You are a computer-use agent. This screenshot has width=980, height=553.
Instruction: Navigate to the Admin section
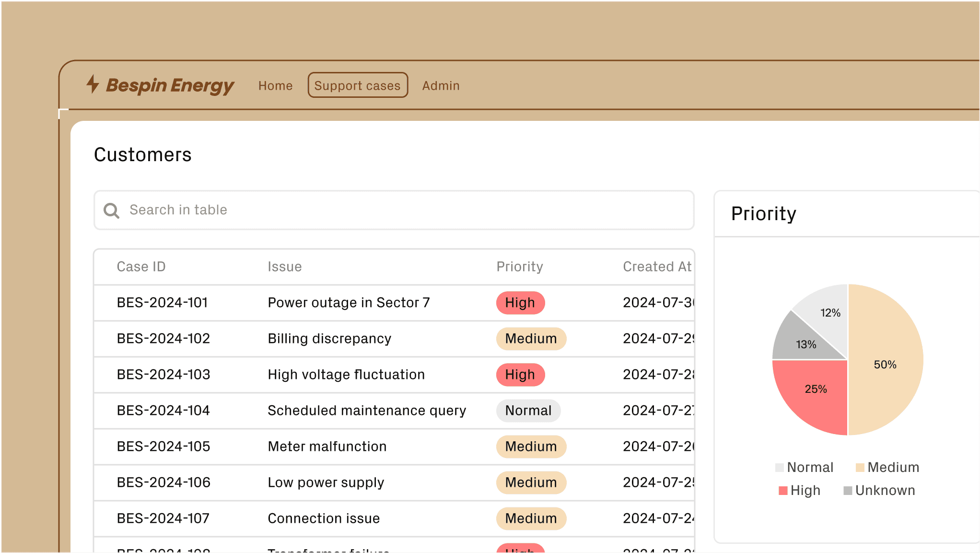441,85
